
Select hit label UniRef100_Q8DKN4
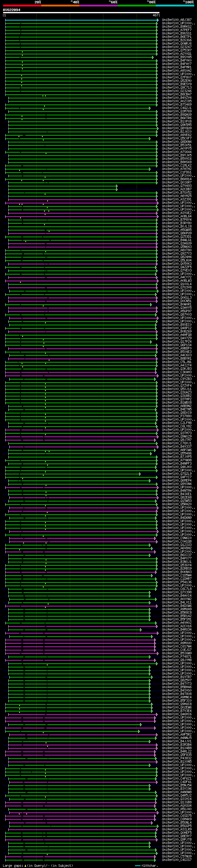[x=177, y=142]
